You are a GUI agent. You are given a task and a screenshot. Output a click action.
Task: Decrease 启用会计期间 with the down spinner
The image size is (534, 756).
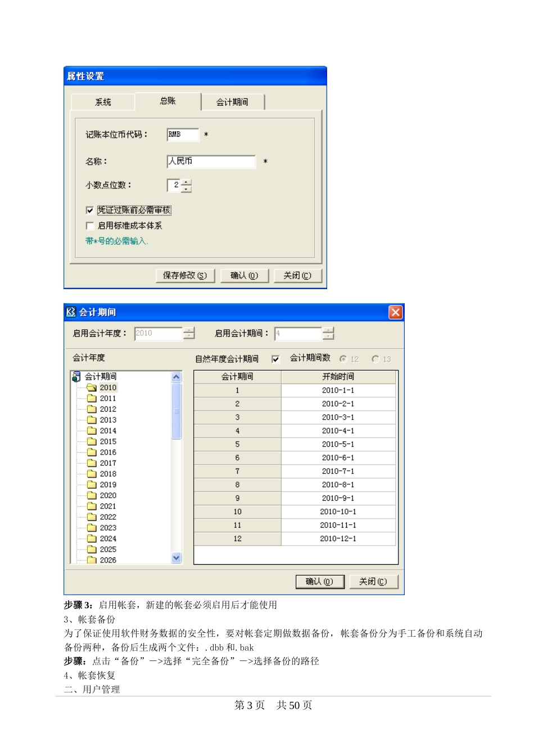pos(328,337)
